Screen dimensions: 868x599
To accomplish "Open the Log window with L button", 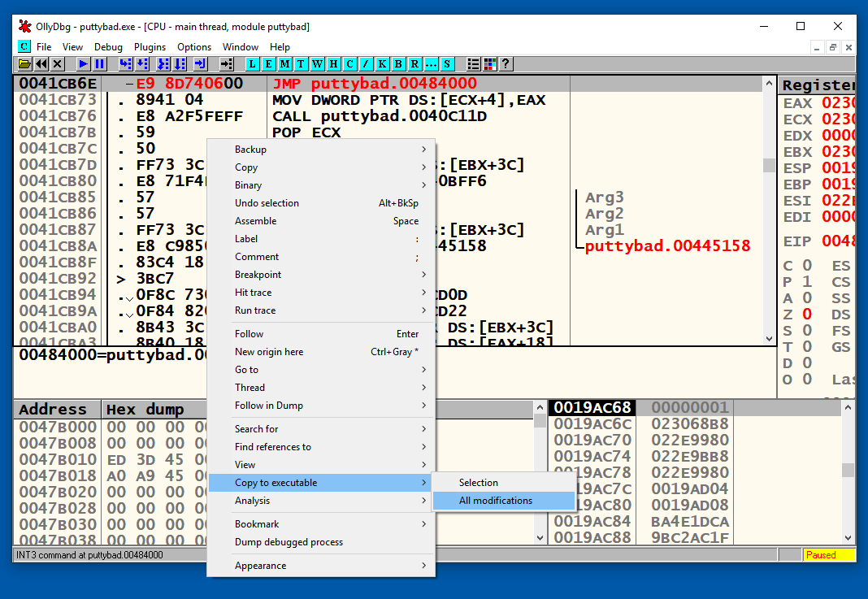I will (253, 63).
